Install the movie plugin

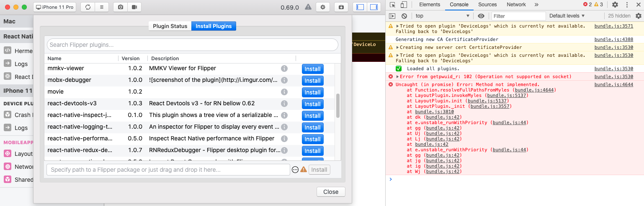point(312,92)
